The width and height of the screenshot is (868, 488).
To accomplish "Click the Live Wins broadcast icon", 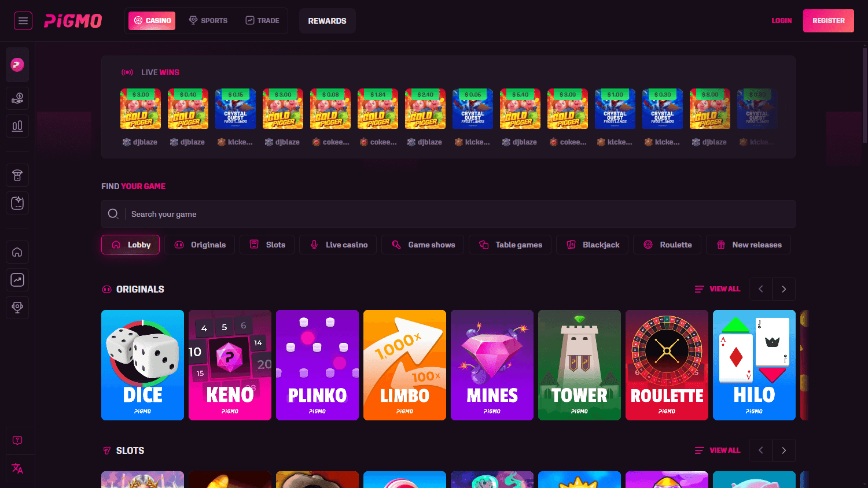I will (127, 72).
